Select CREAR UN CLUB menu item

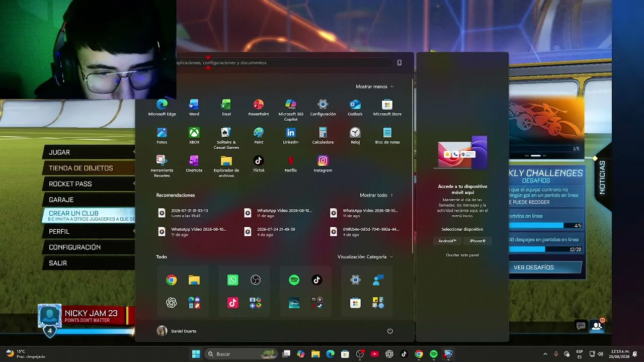pyautogui.click(x=90, y=216)
